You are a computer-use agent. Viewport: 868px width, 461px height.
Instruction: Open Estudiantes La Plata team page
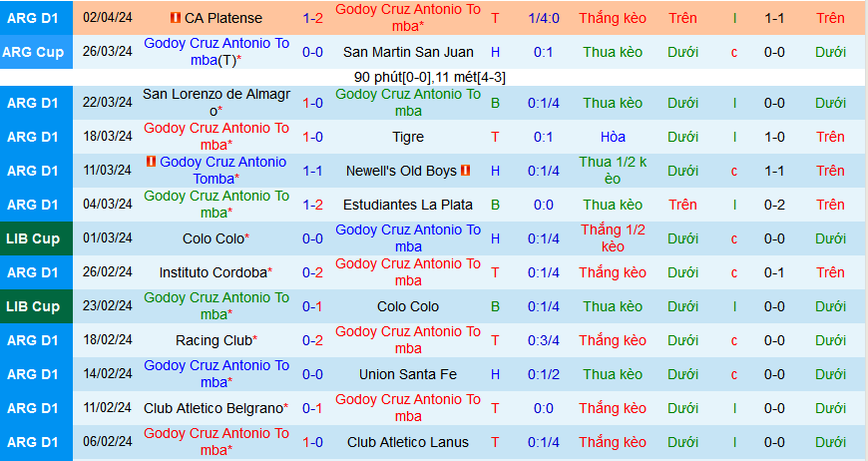(x=408, y=205)
